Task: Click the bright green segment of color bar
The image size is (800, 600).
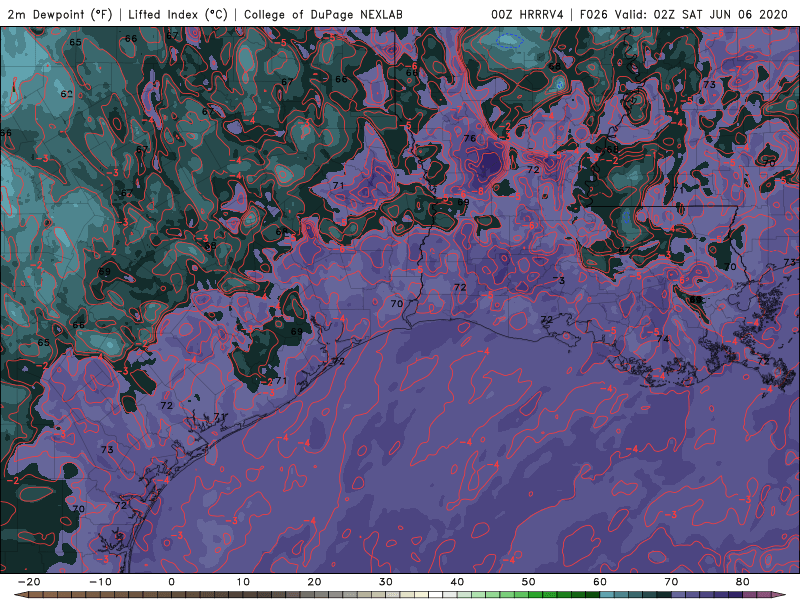Action: pyautogui.click(x=536, y=595)
